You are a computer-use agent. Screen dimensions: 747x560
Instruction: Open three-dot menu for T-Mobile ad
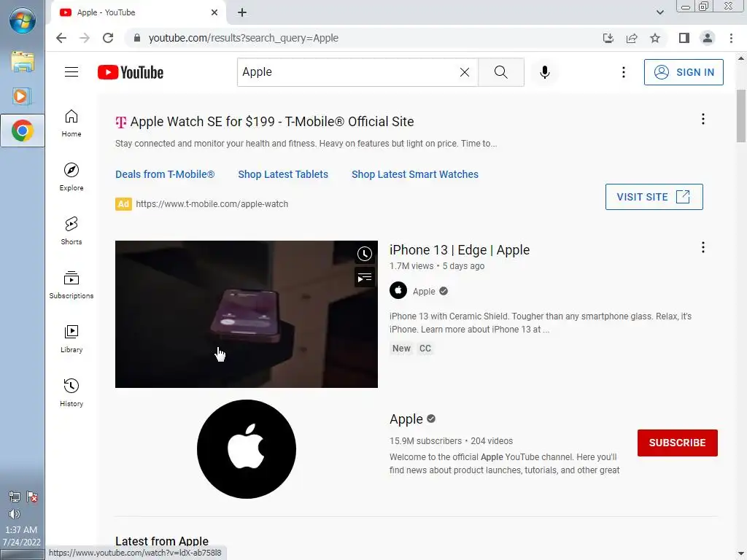tap(703, 119)
